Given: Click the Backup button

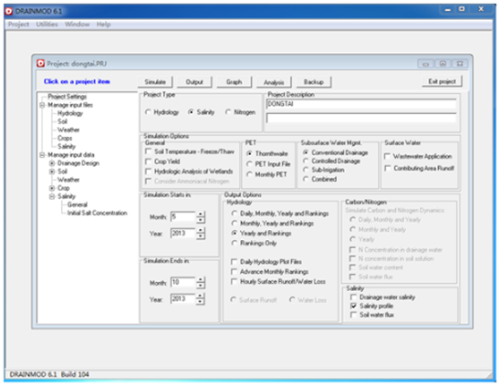Looking at the screenshot, I should (x=314, y=82).
